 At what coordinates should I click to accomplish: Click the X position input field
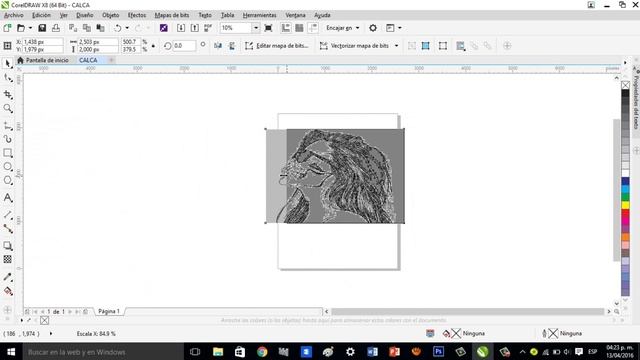[x=43, y=42]
